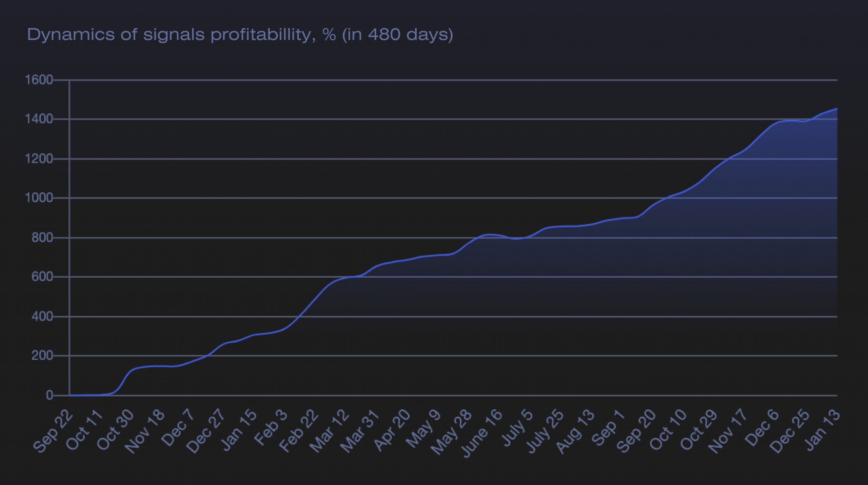Viewport: 868px width, 485px height.
Task: Select the May 9 date label
Action: tap(423, 429)
